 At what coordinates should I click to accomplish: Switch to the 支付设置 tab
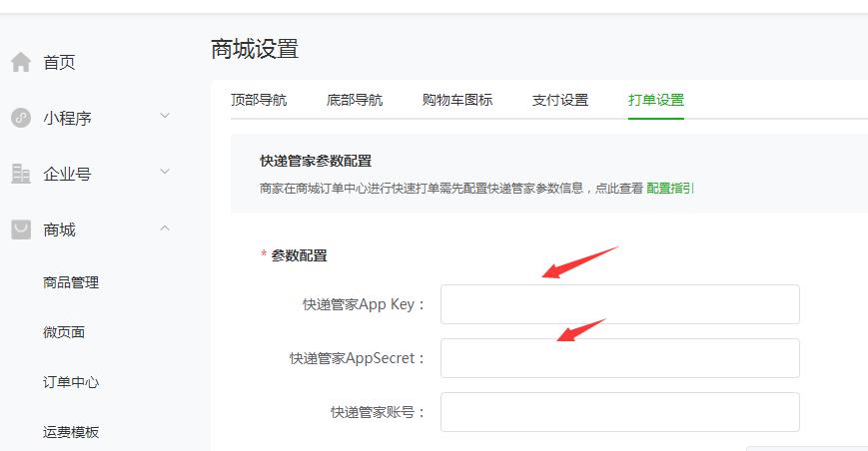coord(560,100)
